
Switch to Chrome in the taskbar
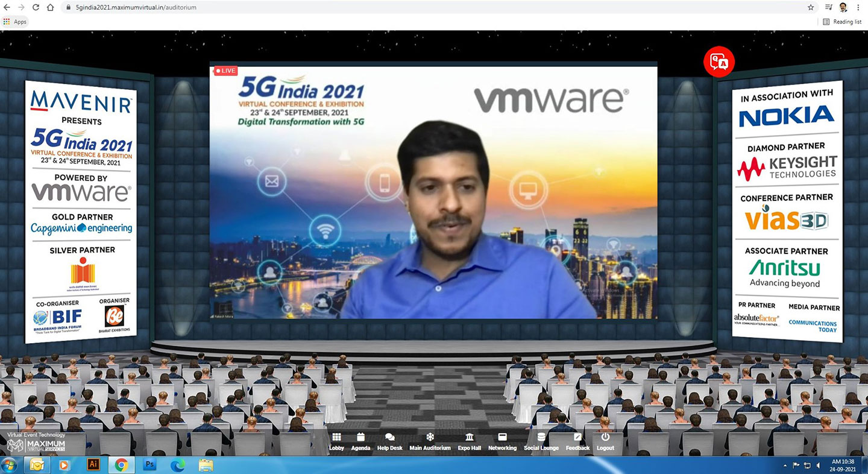[121, 465]
